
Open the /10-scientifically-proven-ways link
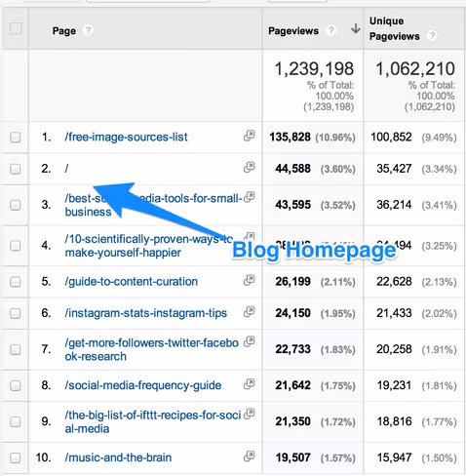[149, 246]
